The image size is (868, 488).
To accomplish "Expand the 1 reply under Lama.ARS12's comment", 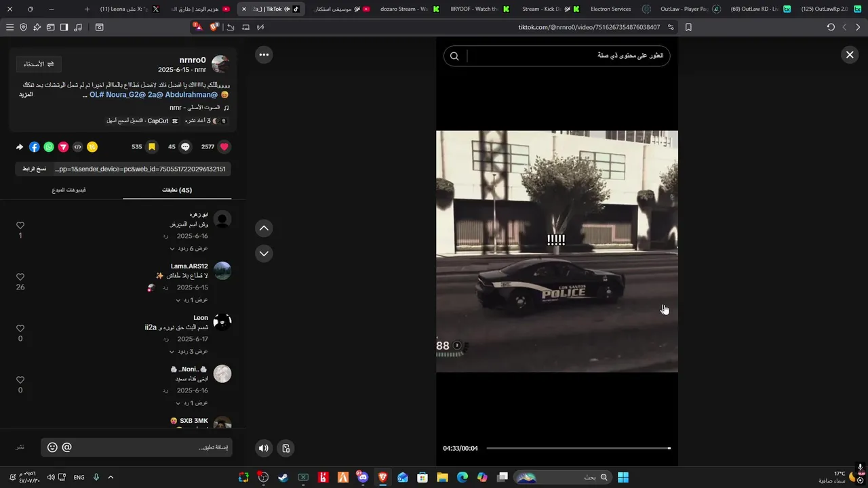I will point(192,300).
